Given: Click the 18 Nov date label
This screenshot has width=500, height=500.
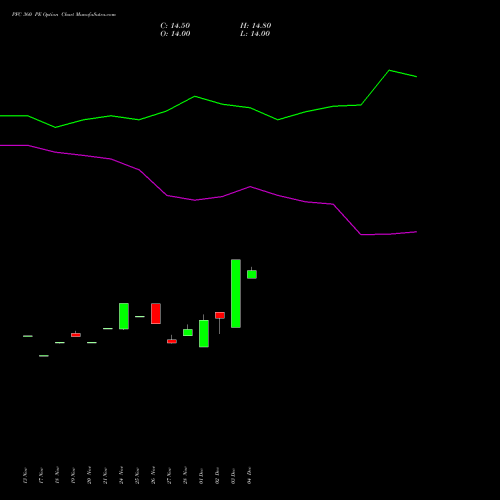Looking at the screenshot, I should point(57,475).
